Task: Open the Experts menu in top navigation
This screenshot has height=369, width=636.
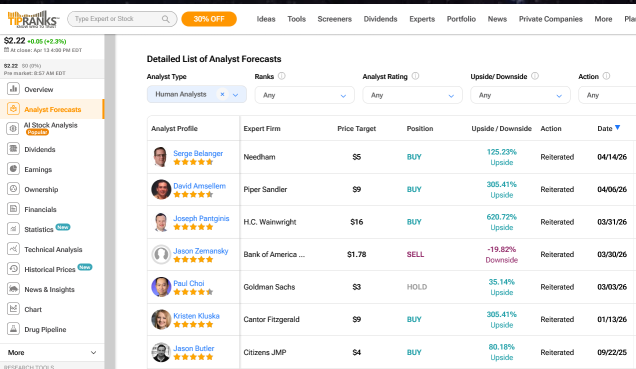Action: (422, 19)
